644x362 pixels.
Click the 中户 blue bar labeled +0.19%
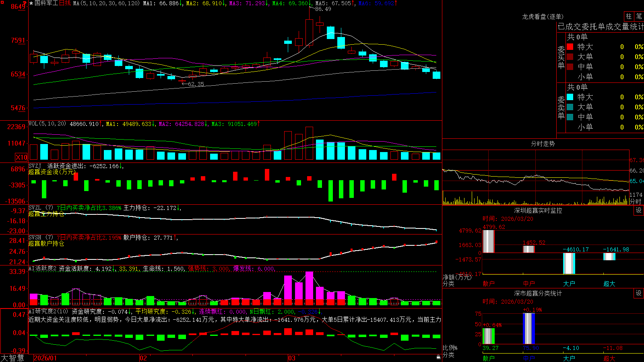[529, 329]
